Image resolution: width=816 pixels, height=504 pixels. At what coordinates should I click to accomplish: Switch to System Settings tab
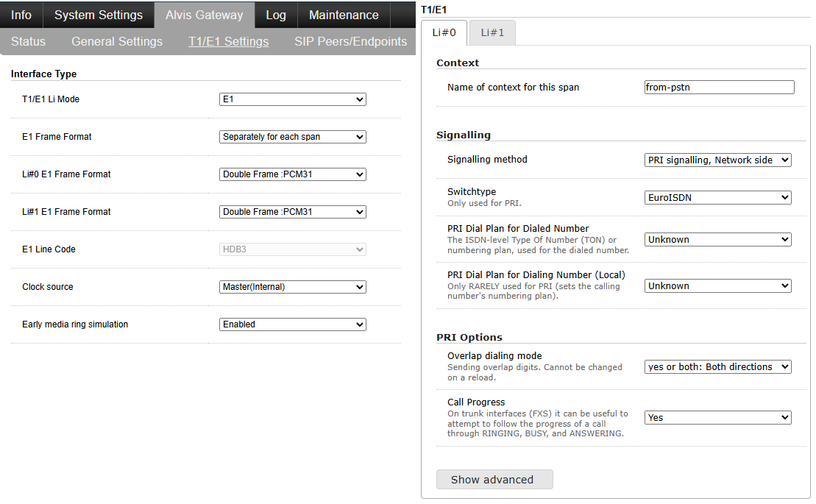[x=99, y=15]
